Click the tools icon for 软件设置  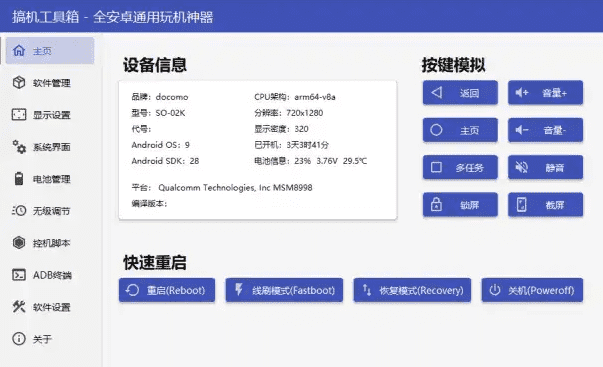[x=19, y=307]
